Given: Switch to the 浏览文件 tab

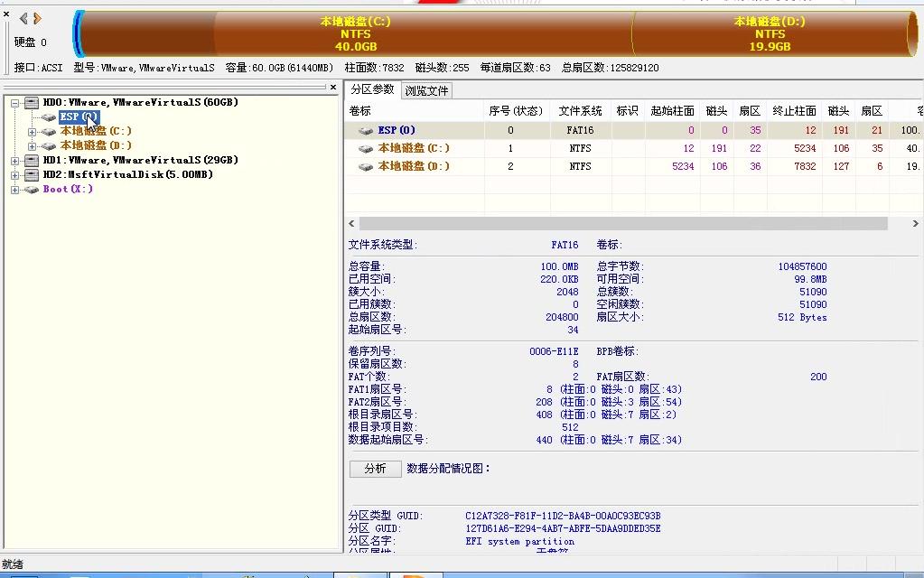Looking at the screenshot, I should pos(428,89).
